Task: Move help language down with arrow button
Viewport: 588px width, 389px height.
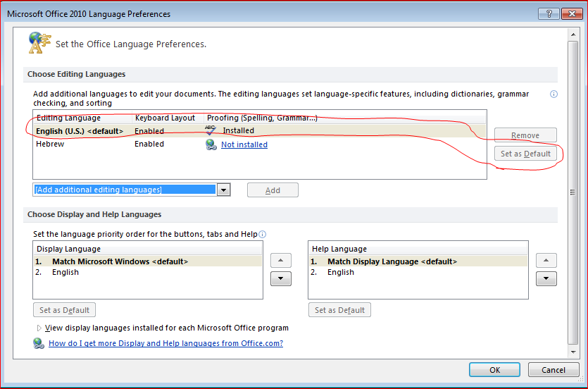Action: [546, 279]
